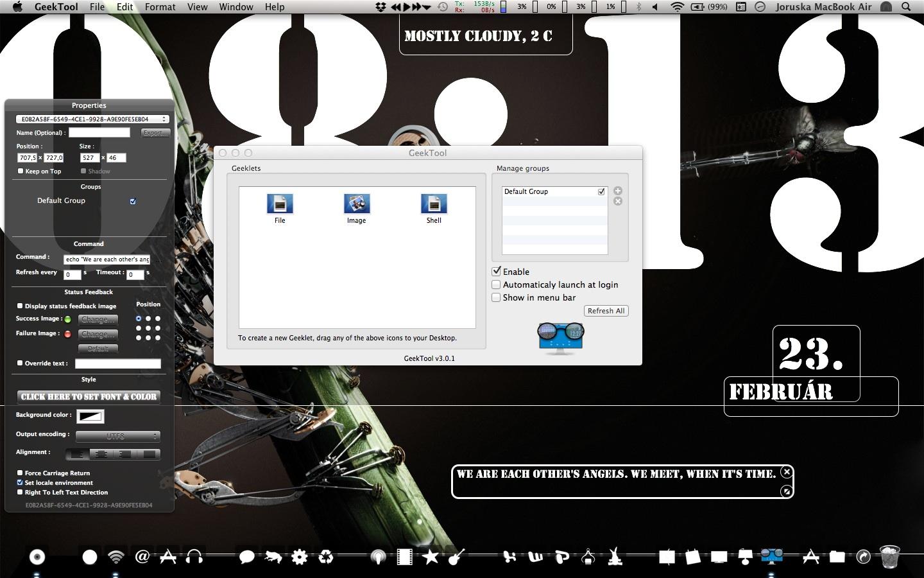Click the Time Machine menu bar icon

(443, 7)
